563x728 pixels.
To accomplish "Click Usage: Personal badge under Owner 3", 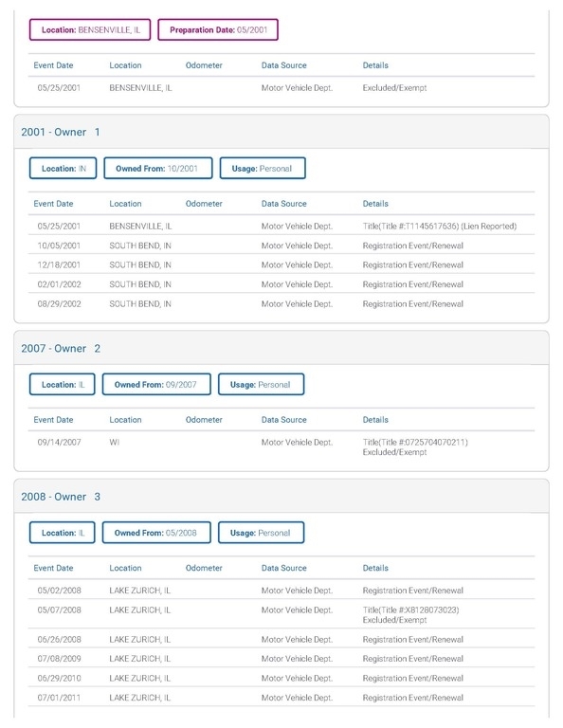I will point(261,533).
